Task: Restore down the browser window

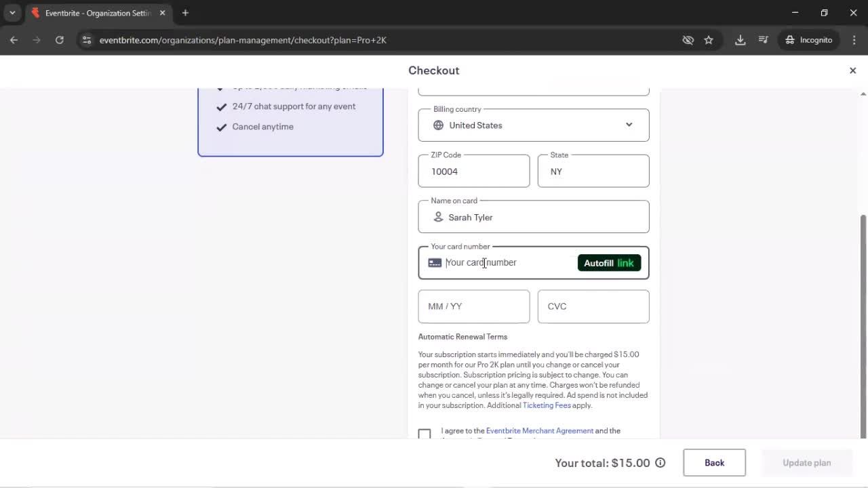Action: (x=824, y=13)
